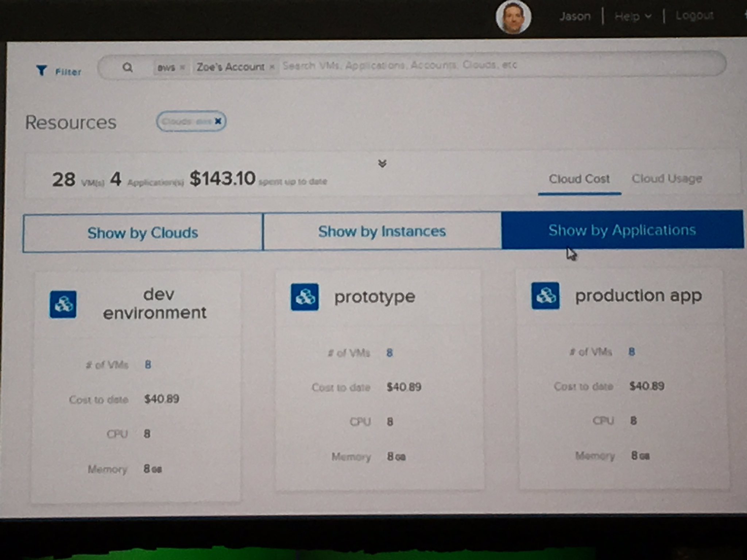Click the dev environment application icon
The width and height of the screenshot is (747, 560).
[x=63, y=304]
